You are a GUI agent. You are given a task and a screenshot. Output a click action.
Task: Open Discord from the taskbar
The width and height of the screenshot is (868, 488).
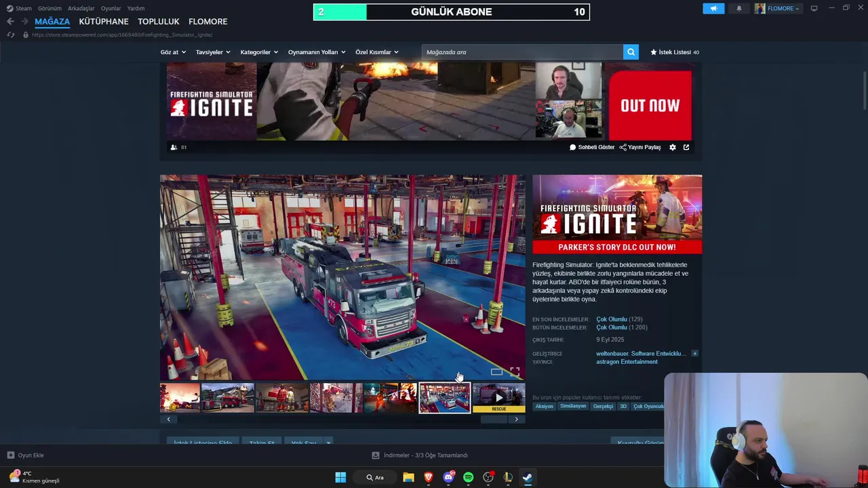tap(448, 477)
